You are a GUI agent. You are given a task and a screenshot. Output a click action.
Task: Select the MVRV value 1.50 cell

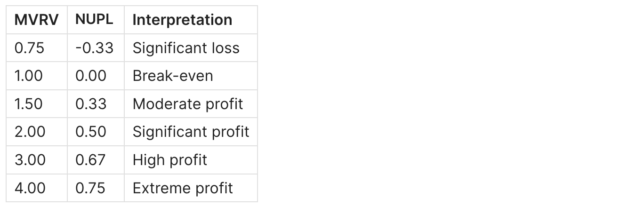[x=29, y=104]
